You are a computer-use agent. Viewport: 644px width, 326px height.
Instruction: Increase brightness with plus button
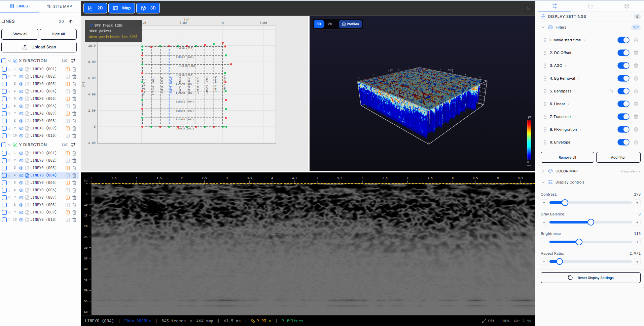click(637, 242)
